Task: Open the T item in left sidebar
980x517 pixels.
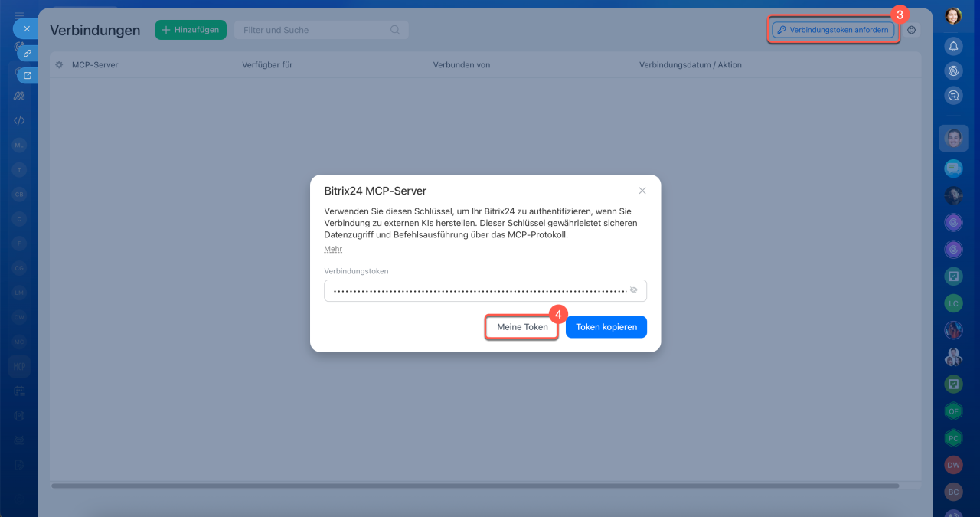Action: (x=19, y=169)
